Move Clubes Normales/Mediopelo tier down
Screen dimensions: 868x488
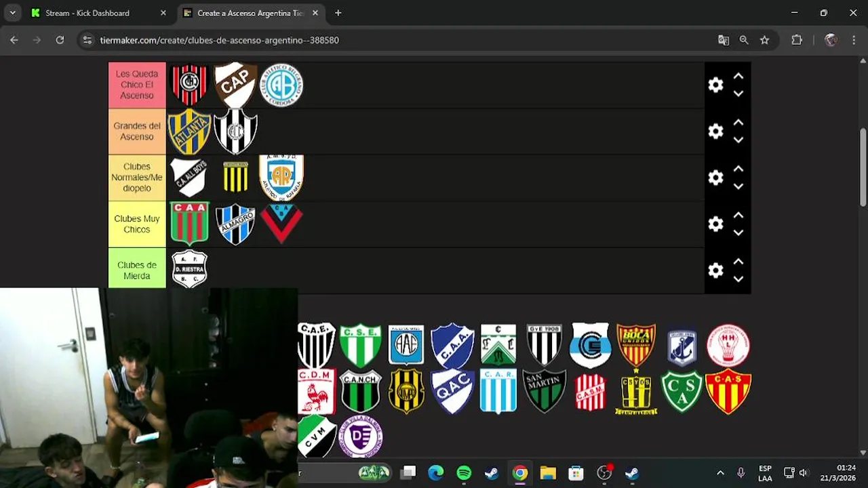point(738,186)
